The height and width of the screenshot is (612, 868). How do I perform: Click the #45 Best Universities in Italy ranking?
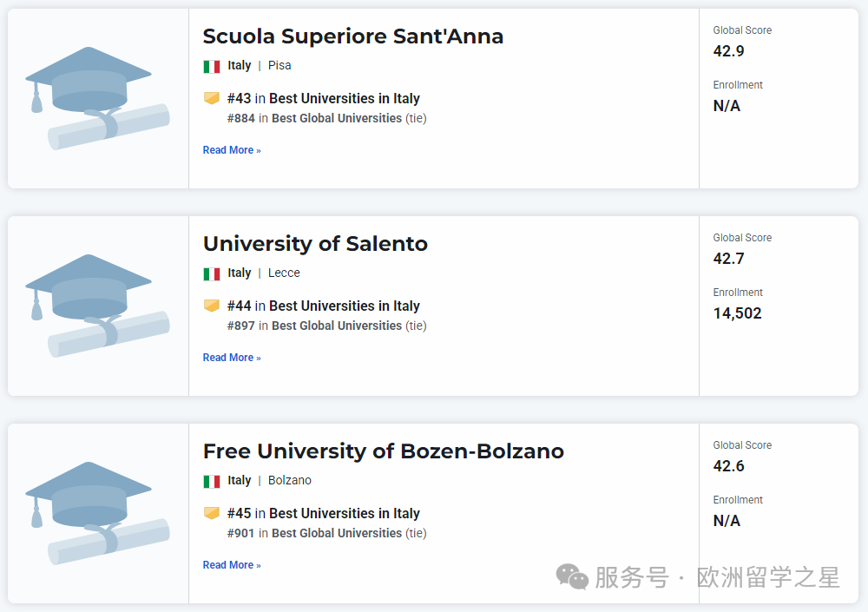click(323, 514)
